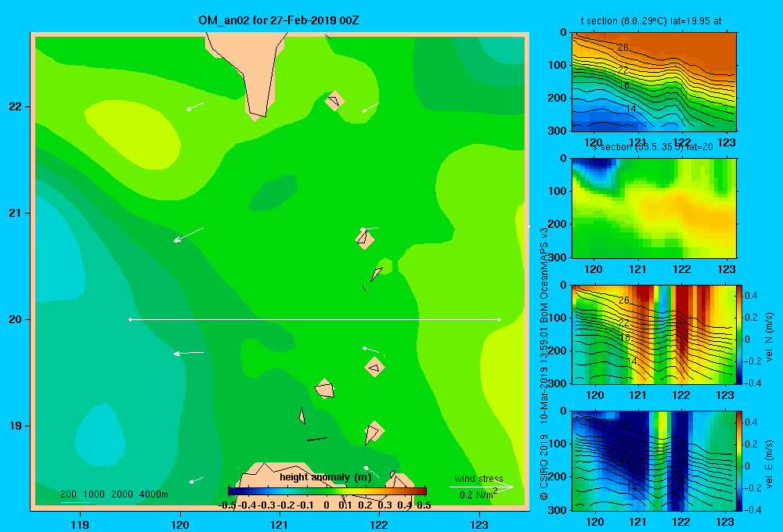Image resolution: width=783 pixels, height=532 pixels.
Task: Click the west endpoint of the section line
Action: coord(130,319)
